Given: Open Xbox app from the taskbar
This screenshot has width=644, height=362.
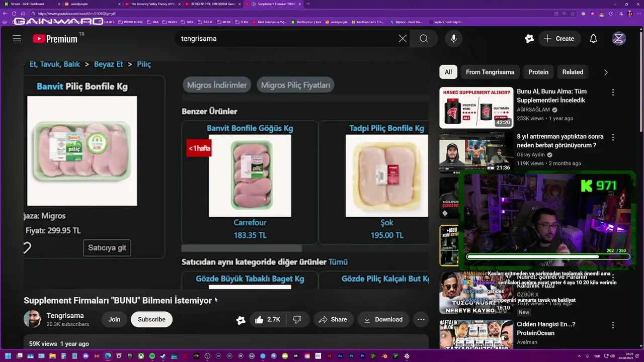Looking at the screenshot, I should [x=141, y=356].
